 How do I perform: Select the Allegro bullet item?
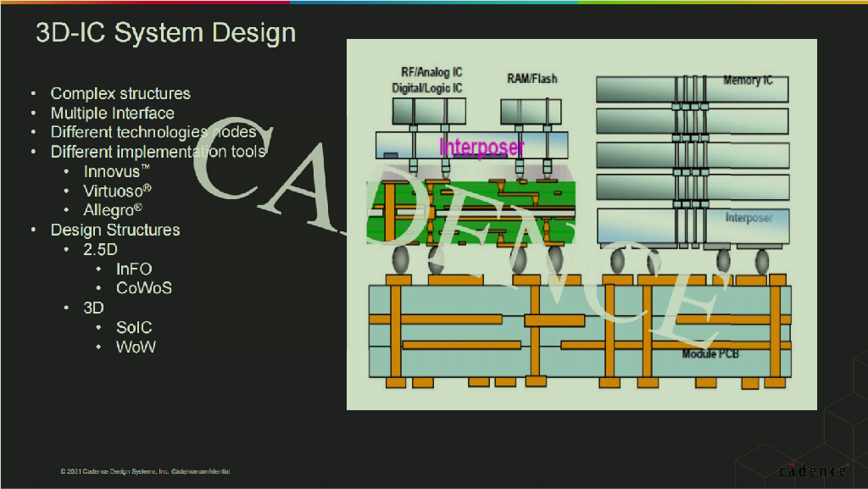[x=113, y=210]
